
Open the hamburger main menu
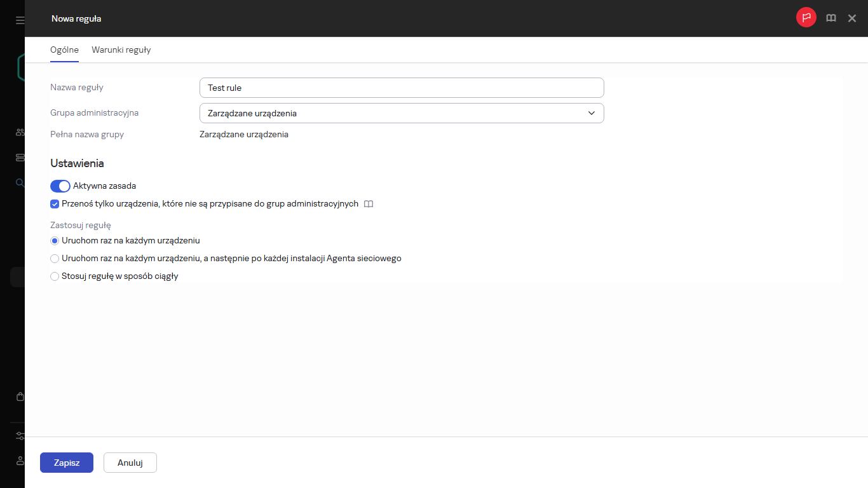click(20, 20)
